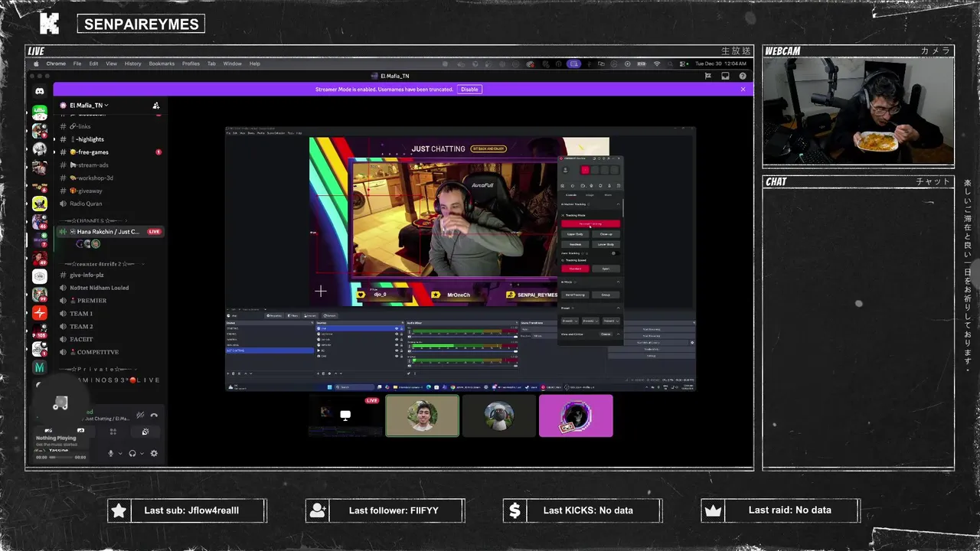Select the red star server icon

click(x=40, y=313)
